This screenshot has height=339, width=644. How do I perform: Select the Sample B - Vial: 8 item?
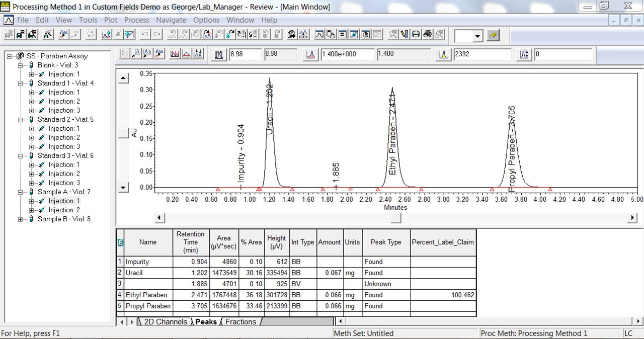pyautogui.click(x=64, y=219)
